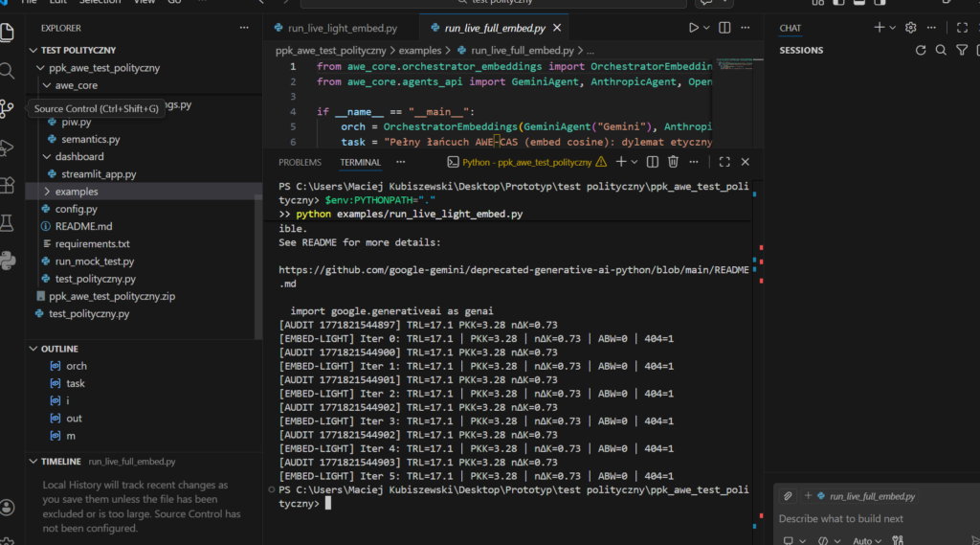Screen dimensions: 980x545
Task: Kill the terminal with trash icon
Action: (x=673, y=162)
